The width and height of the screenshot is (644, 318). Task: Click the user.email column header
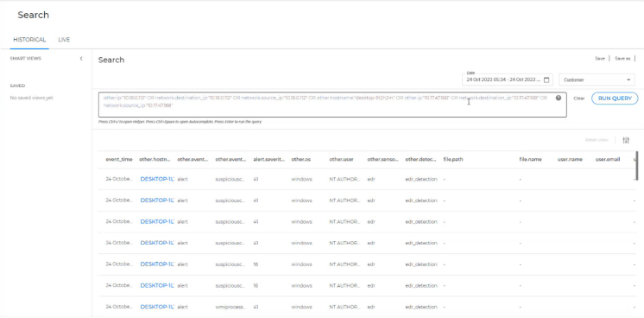(608, 159)
